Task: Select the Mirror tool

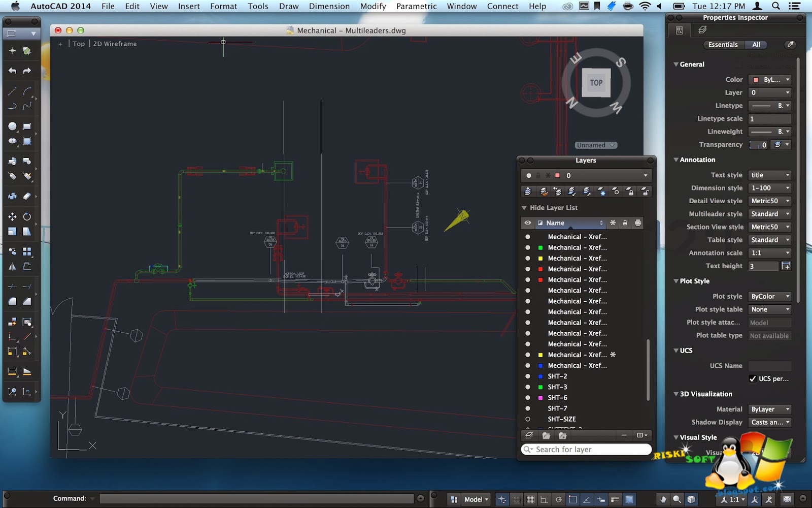Action: pyautogui.click(x=12, y=266)
